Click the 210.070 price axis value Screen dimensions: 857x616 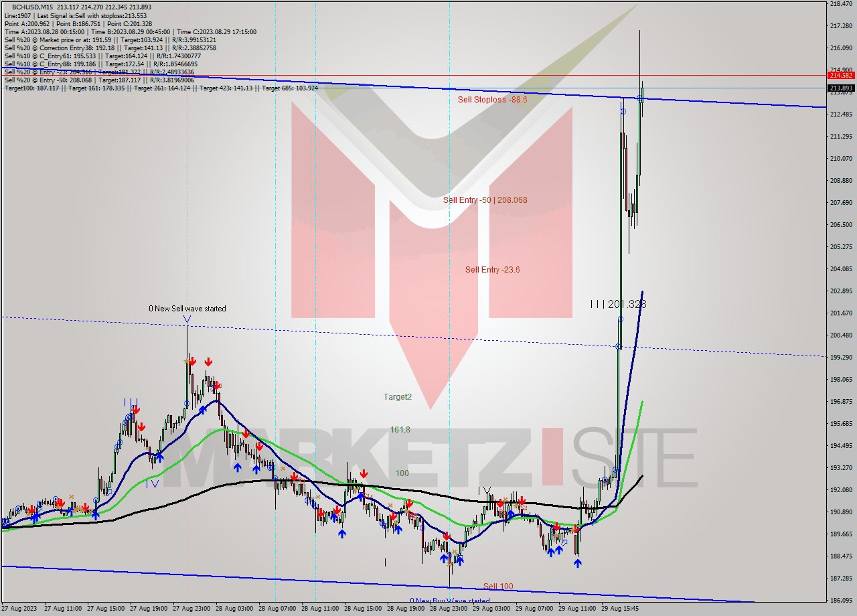pos(841,159)
